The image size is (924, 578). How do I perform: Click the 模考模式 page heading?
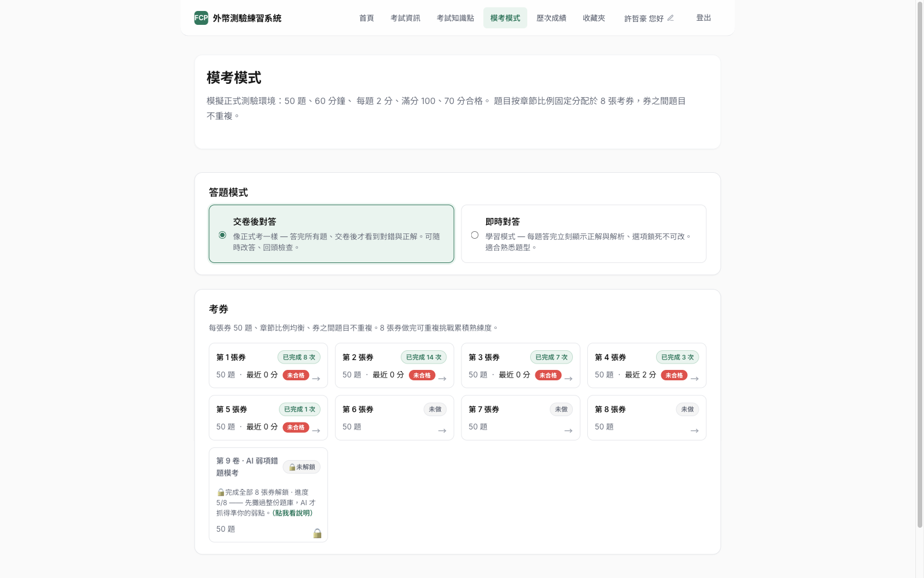pyautogui.click(x=234, y=77)
